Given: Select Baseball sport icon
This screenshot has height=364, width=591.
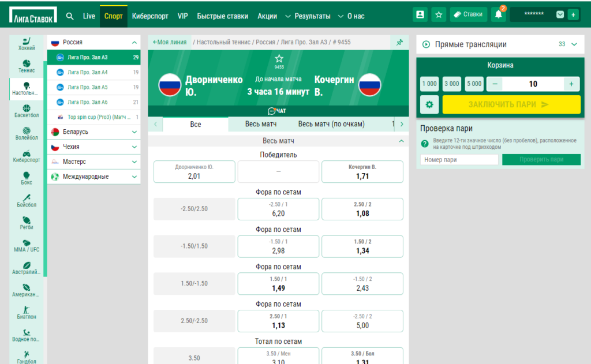Looking at the screenshot, I should 27,201.
